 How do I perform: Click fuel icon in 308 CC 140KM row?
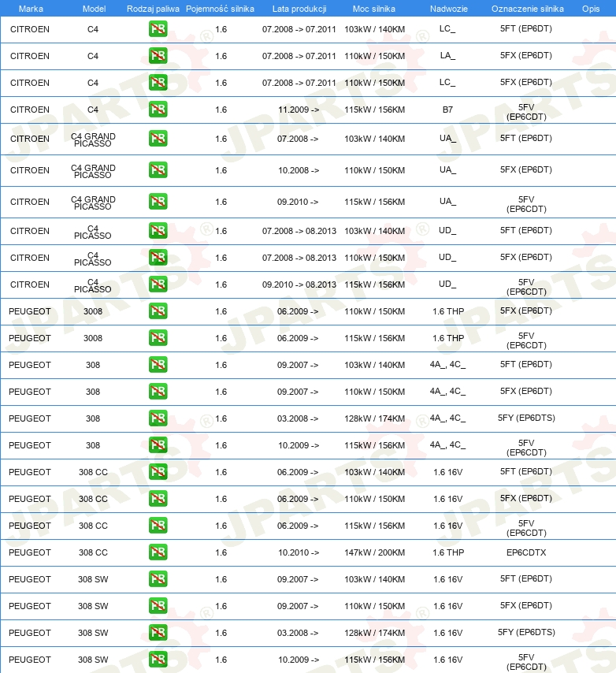[x=158, y=472]
